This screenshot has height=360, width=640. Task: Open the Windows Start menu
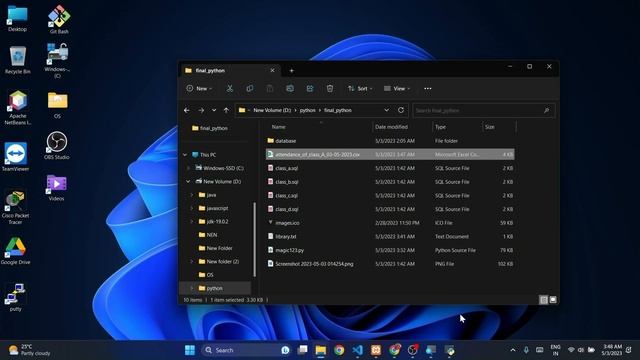[190, 350]
